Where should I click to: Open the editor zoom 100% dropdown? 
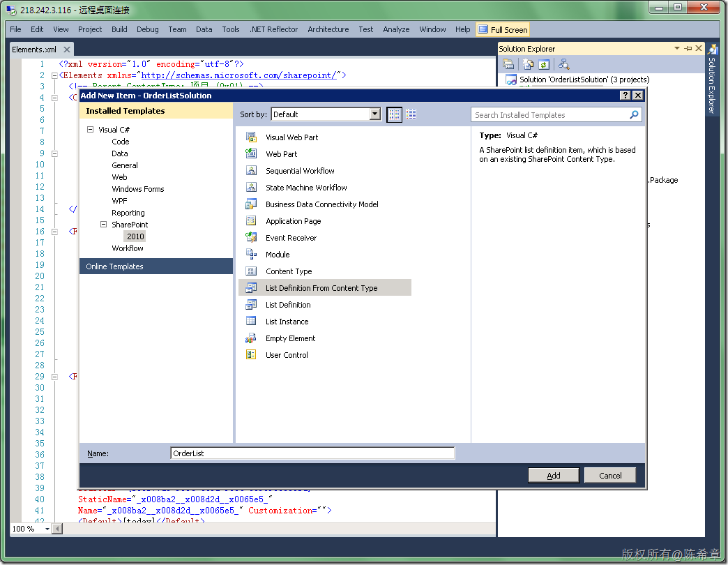tap(47, 529)
